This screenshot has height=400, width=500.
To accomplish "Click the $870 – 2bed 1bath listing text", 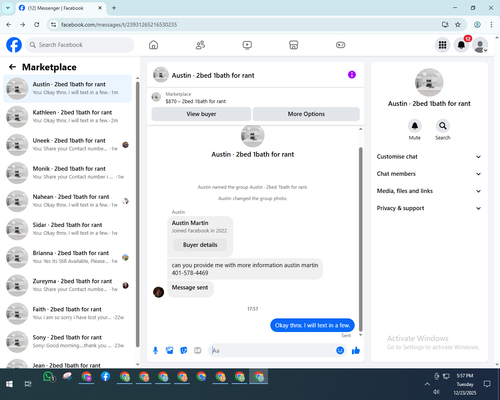I will coord(196,101).
